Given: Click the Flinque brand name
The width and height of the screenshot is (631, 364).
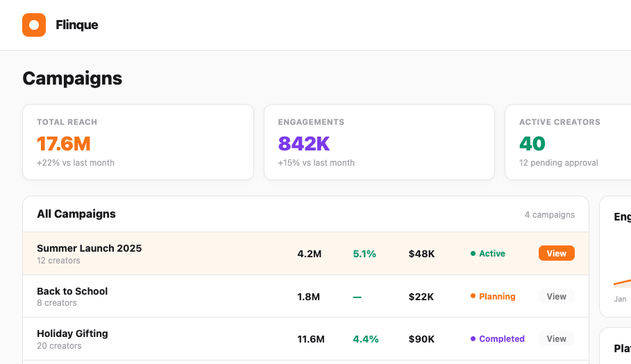Looking at the screenshot, I should [77, 25].
